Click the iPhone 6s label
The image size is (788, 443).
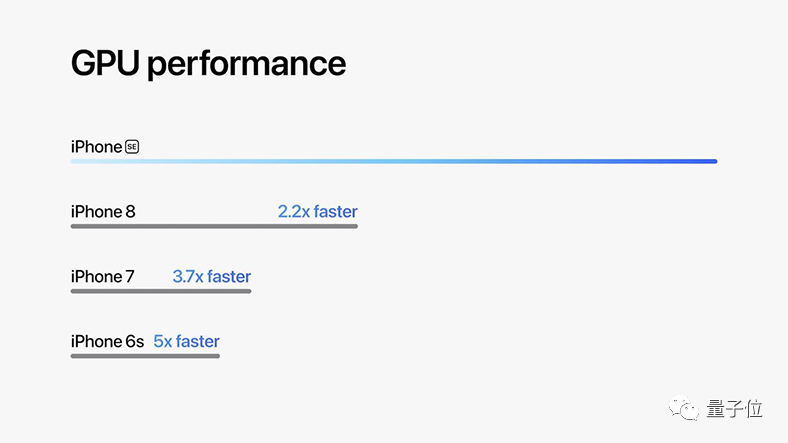108,341
